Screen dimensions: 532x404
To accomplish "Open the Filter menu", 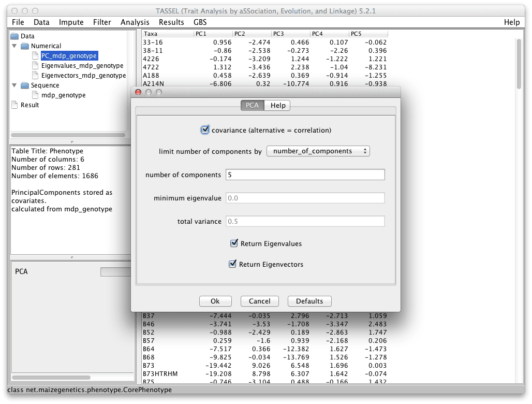I will [x=102, y=22].
